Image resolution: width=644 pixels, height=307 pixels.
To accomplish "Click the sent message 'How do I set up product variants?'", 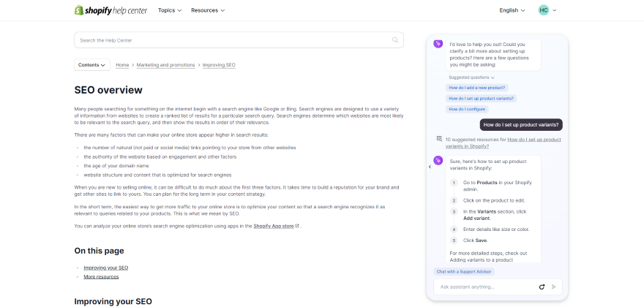I will (x=521, y=125).
